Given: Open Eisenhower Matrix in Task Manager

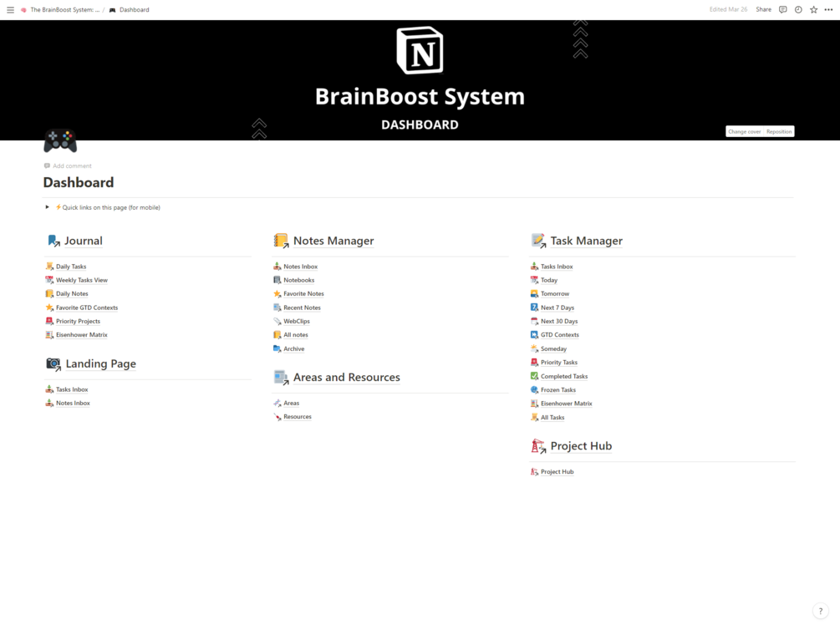Looking at the screenshot, I should coord(566,404).
